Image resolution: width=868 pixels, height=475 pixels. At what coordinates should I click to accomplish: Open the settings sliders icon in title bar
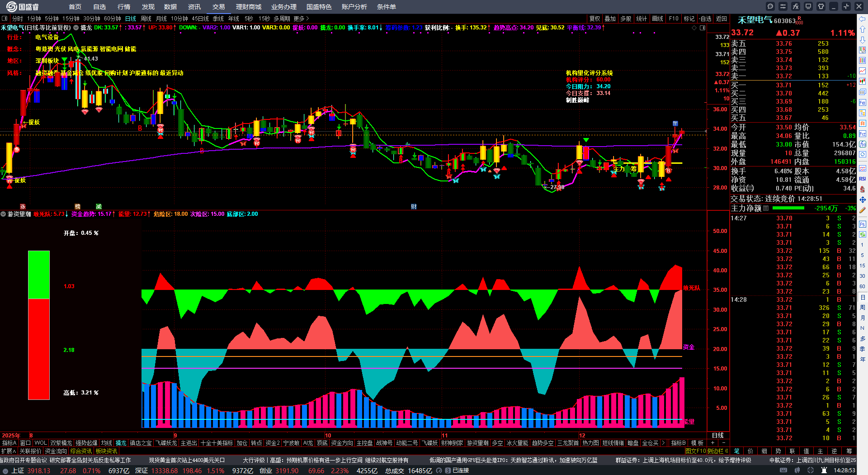(783, 6)
